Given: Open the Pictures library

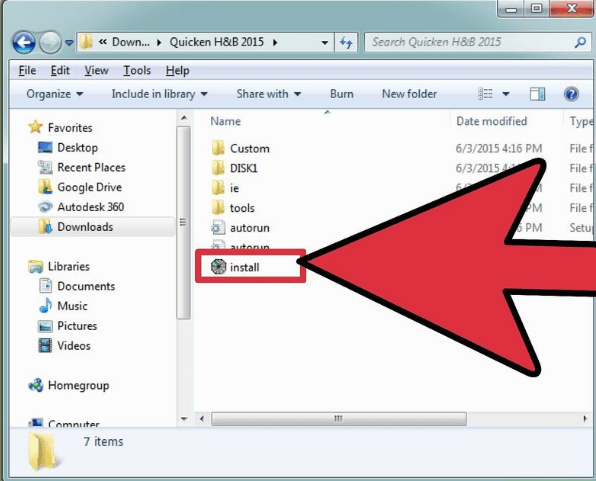Looking at the screenshot, I should (77, 326).
